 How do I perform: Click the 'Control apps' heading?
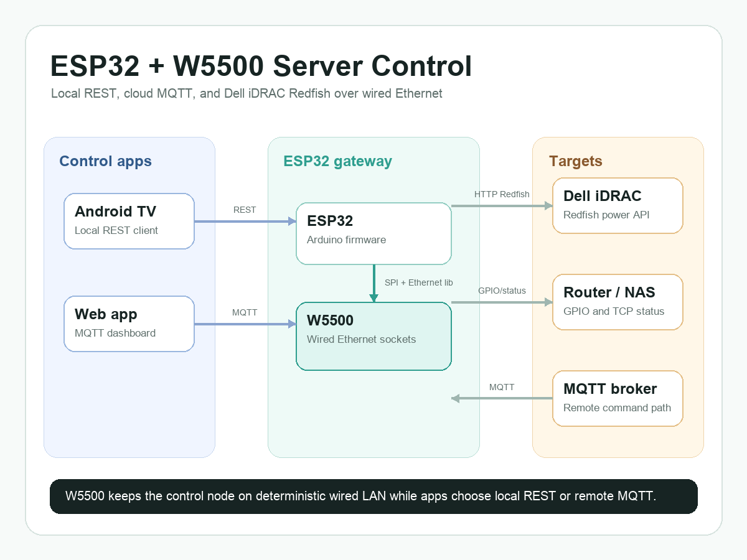(105, 161)
